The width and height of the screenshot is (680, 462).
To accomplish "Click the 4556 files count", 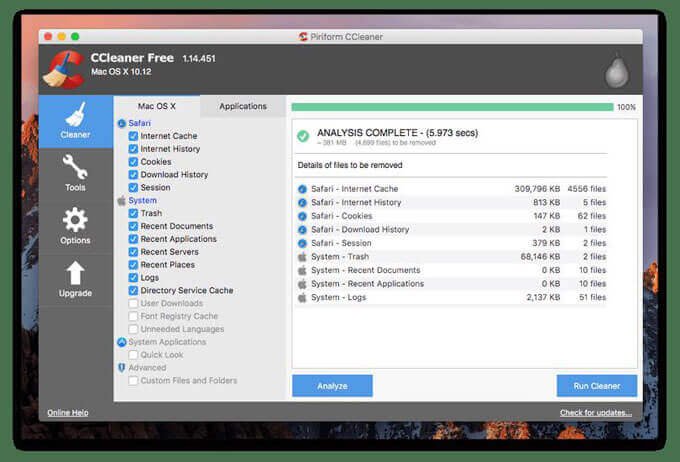I will coord(586,189).
